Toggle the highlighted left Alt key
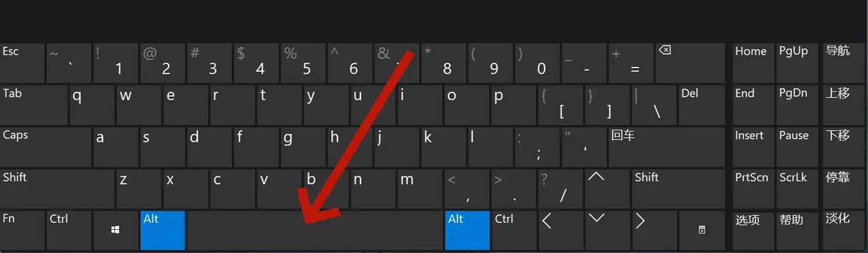 click(163, 230)
